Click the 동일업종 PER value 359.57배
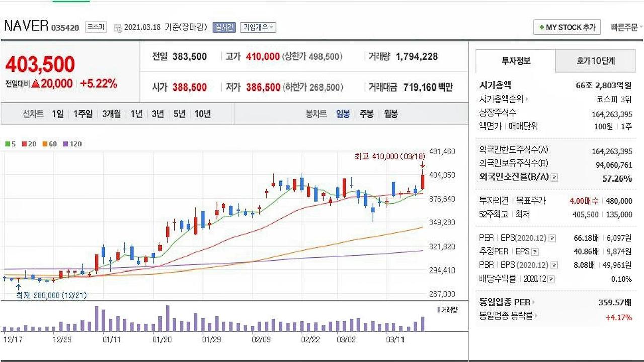 (615, 302)
